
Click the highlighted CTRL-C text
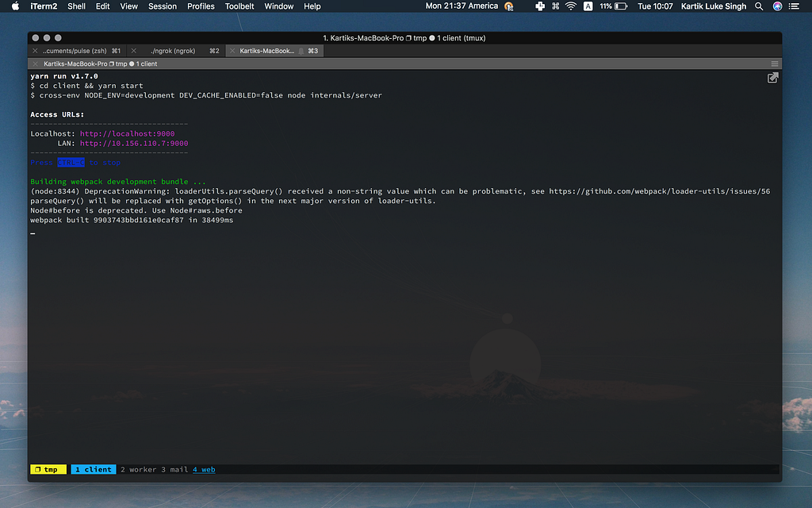coord(71,163)
